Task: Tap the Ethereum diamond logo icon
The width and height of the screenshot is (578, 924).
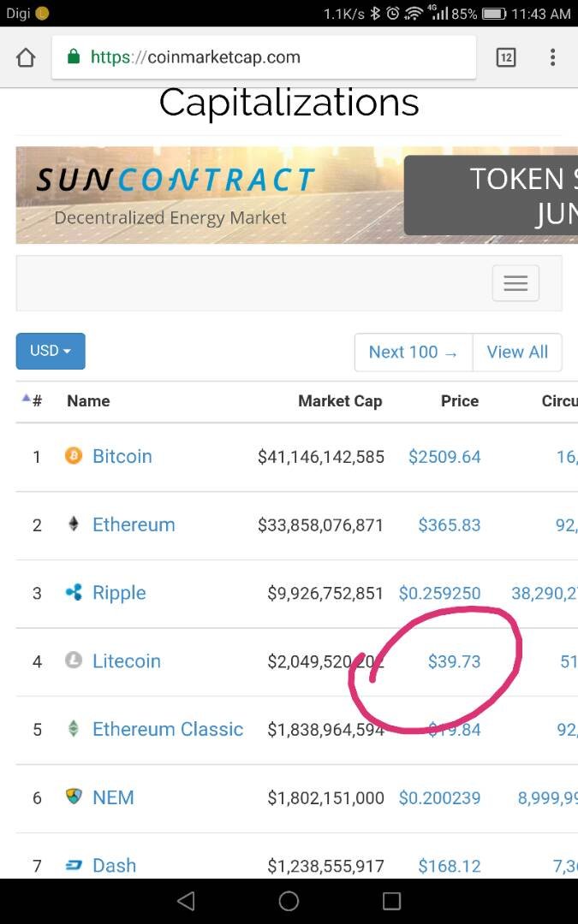Action: [x=74, y=524]
